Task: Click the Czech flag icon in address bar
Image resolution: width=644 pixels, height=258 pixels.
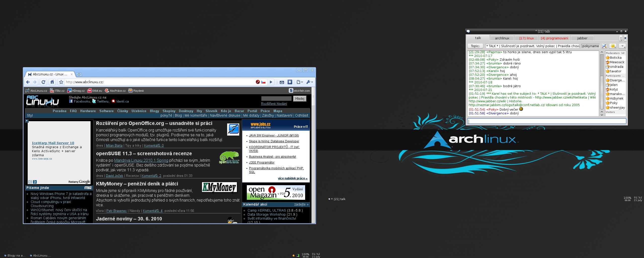Action: coord(263,82)
